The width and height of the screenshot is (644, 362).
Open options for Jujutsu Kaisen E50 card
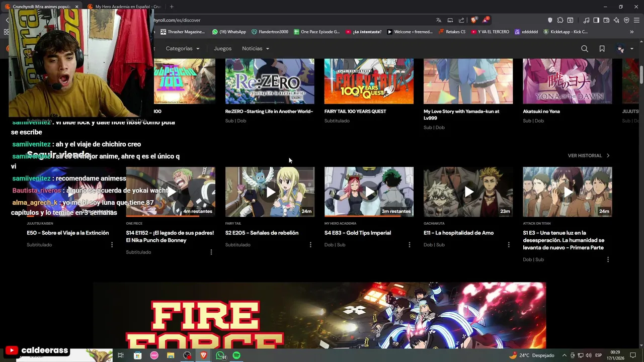pyautogui.click(x=112, y=245)
